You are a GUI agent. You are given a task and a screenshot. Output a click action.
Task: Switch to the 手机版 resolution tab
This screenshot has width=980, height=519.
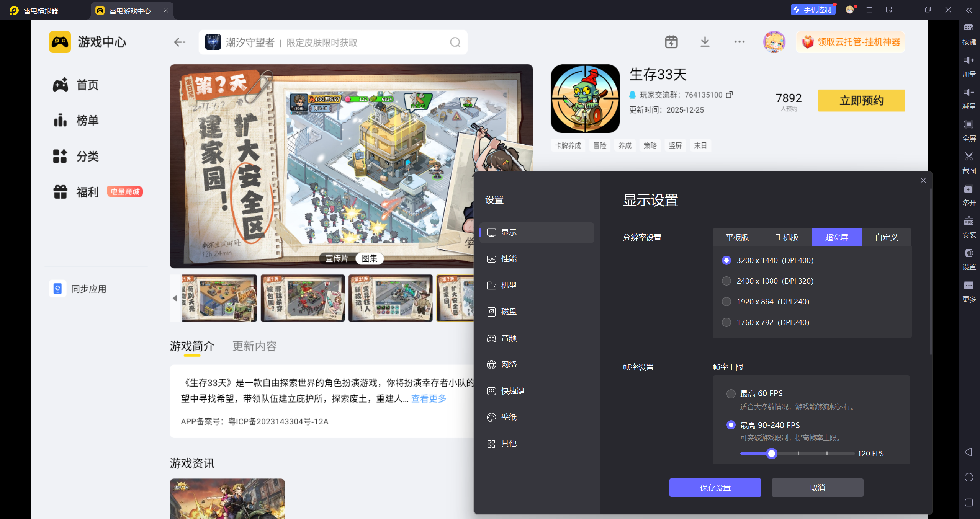pyautogui.click(x=786, y=237)
